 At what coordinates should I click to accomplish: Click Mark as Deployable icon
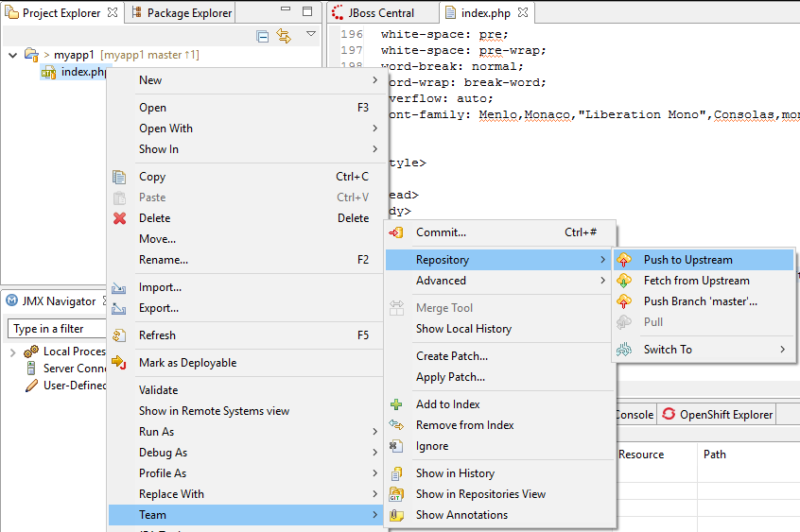pyautogui.click(x=119, y=363)
